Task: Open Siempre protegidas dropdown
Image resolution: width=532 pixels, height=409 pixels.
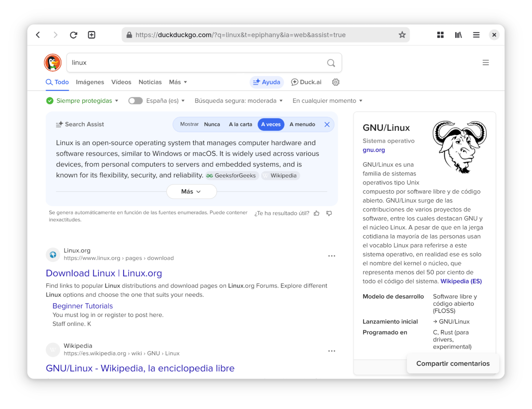Action: tap(82, 101)
